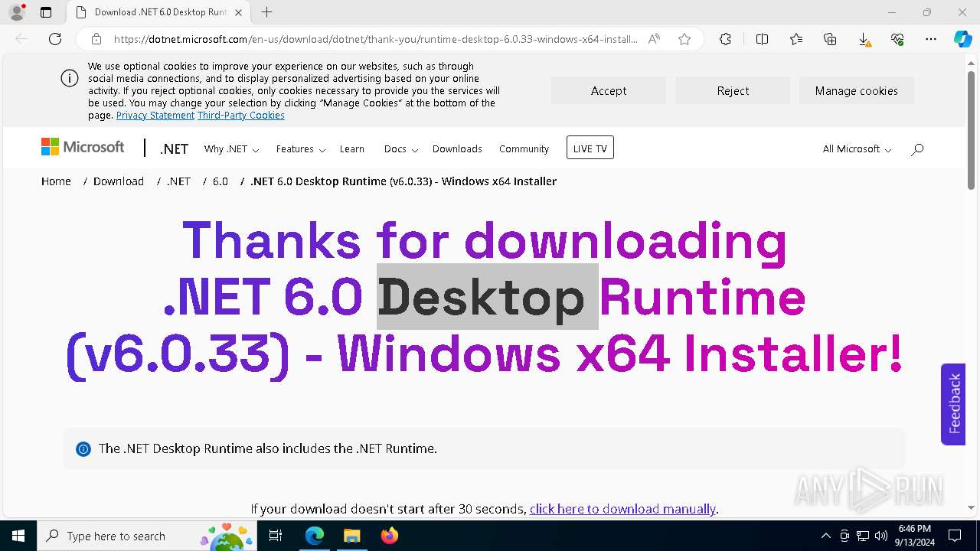Viewport: 980px width, 551px height.
Task: Open the tab actions menu icon
Action: (46, 12)
